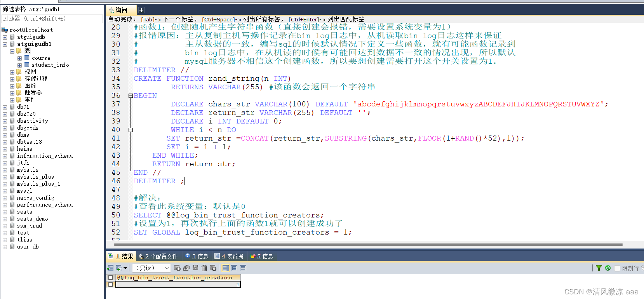Select the dbgoods database in the tree
The image size is (644, 299).
pyautogui.click(x=28, y=128)
